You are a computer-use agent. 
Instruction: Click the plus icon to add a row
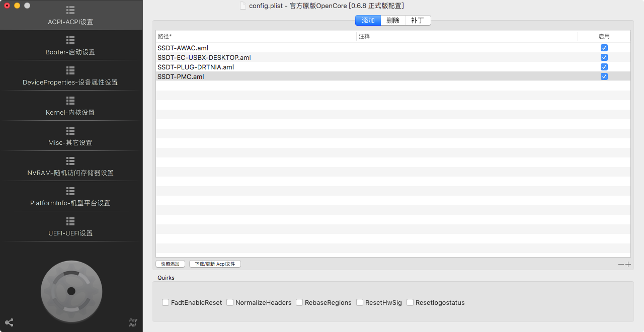tap(628, 264)
